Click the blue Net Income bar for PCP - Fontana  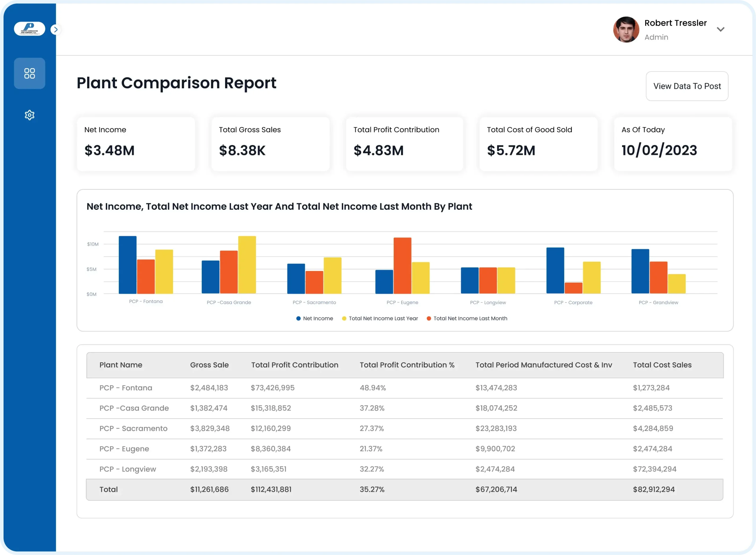click(x=128, y=265)
